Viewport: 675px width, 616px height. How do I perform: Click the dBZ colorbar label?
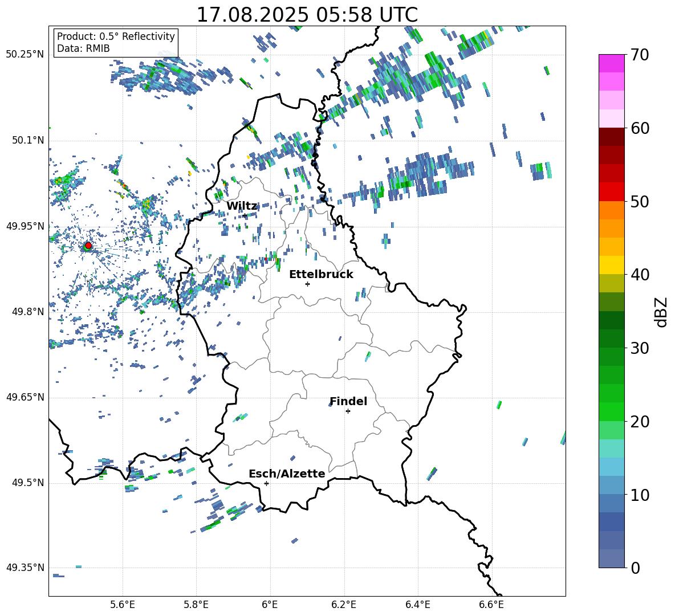[x=662, y=312]
